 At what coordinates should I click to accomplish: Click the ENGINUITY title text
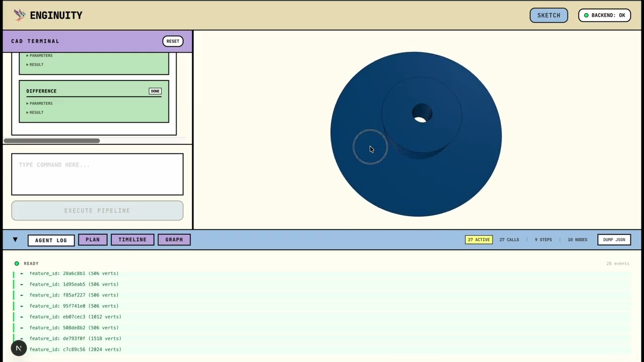pos(56,16)
